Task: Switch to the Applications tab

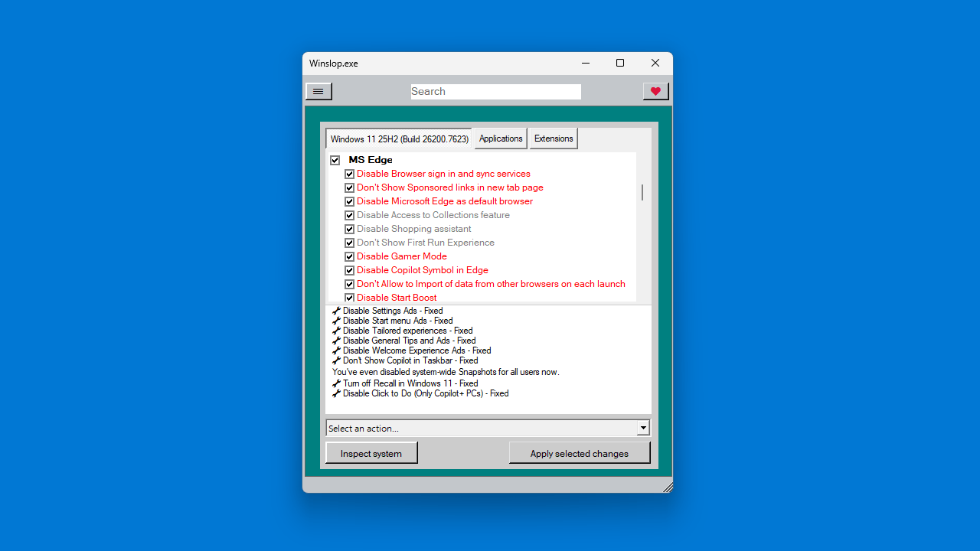Action: [501, 139]
